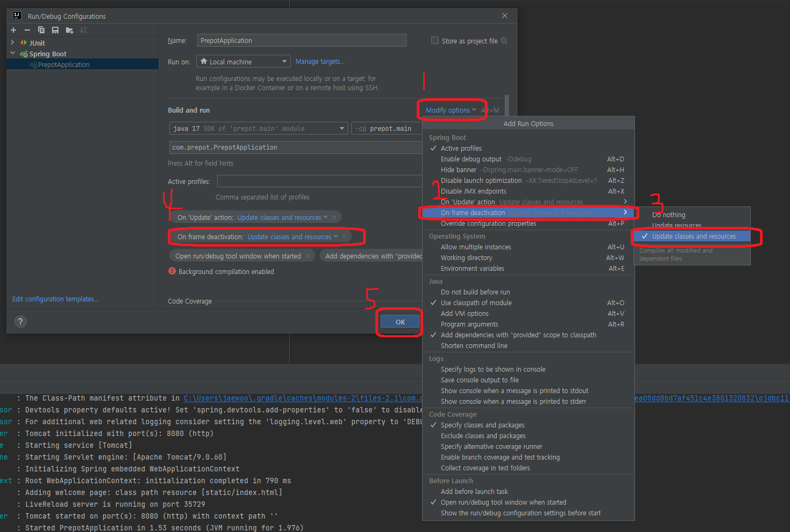790x532 pixels.
Task: Choose Disable JMX endpoints menu item
Action: (528, 191)
